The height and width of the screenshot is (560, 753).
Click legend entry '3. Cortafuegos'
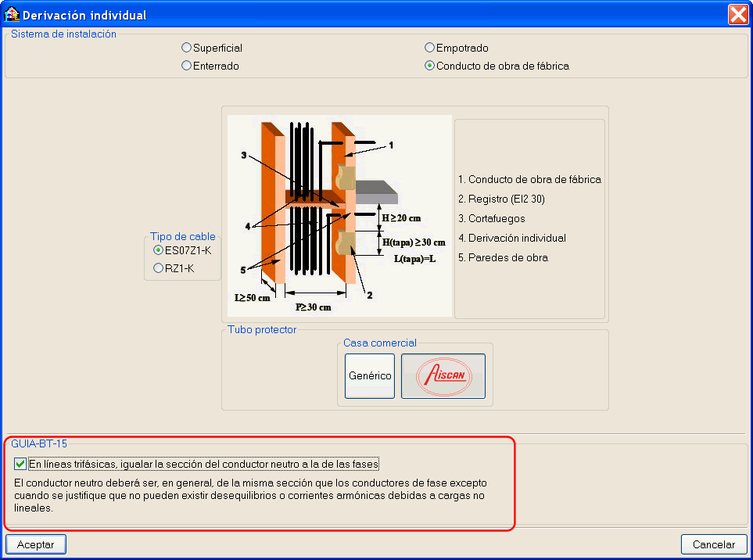(491, 218)
